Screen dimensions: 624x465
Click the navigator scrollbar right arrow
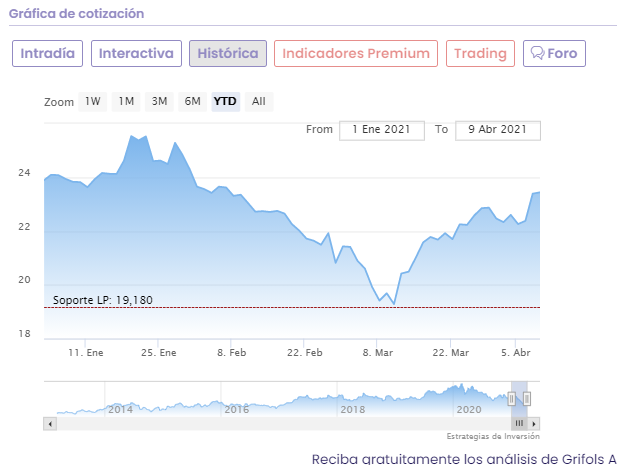(x=535, y=424)
